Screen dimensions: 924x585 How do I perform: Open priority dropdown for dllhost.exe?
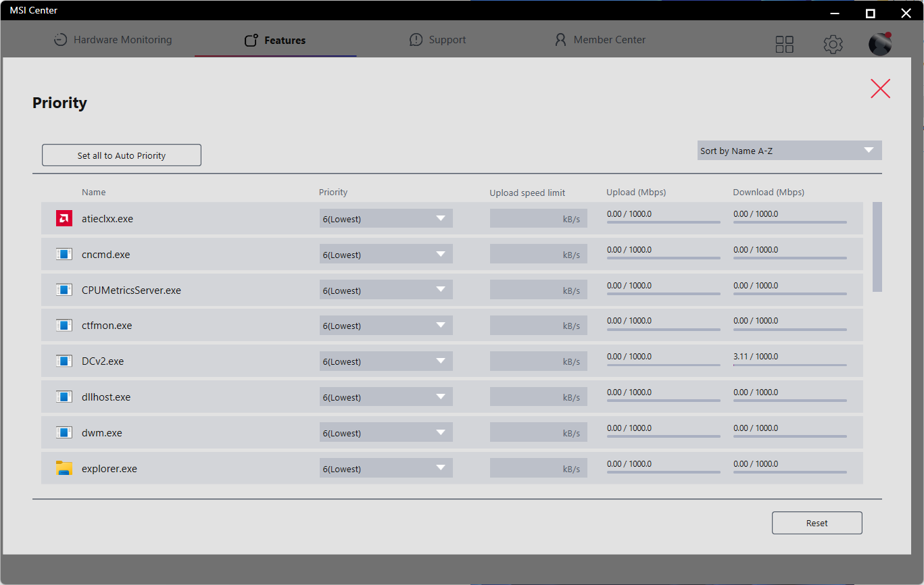386,397
